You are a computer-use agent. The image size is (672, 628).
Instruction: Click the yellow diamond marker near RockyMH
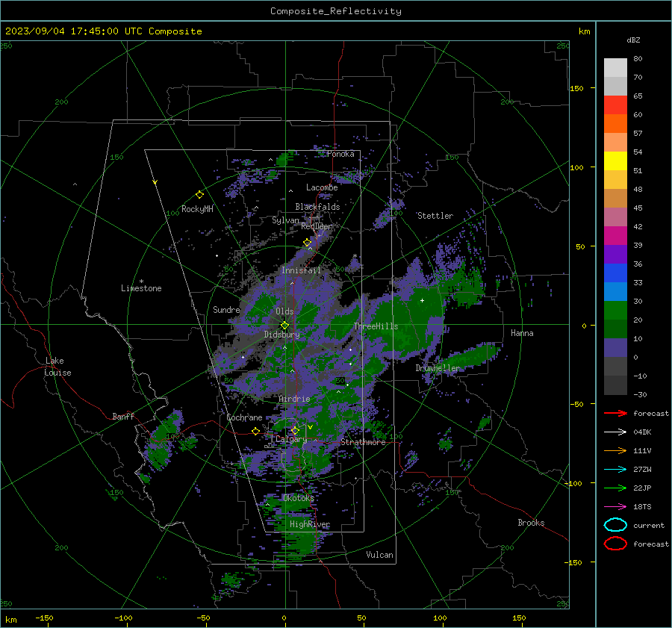199,195
